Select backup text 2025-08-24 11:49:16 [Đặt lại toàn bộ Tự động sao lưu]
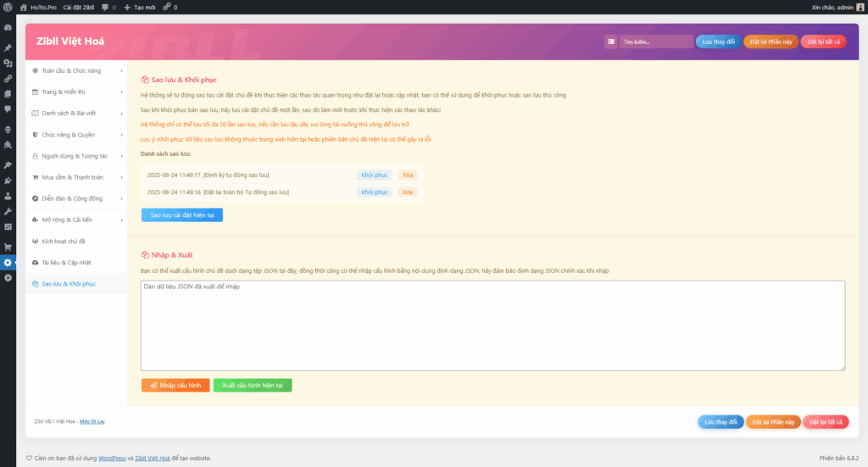Screen dimensions: 868x467 (218, 192)
